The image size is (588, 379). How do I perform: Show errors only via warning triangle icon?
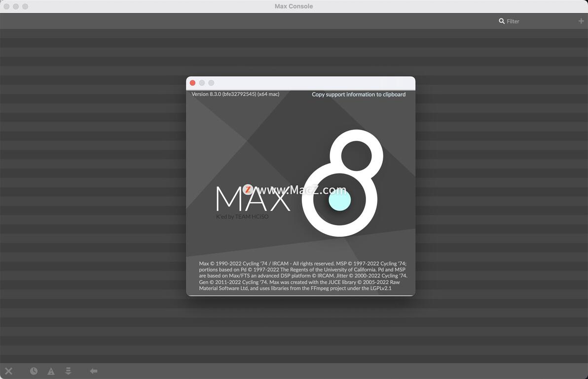tap(51, 371)
